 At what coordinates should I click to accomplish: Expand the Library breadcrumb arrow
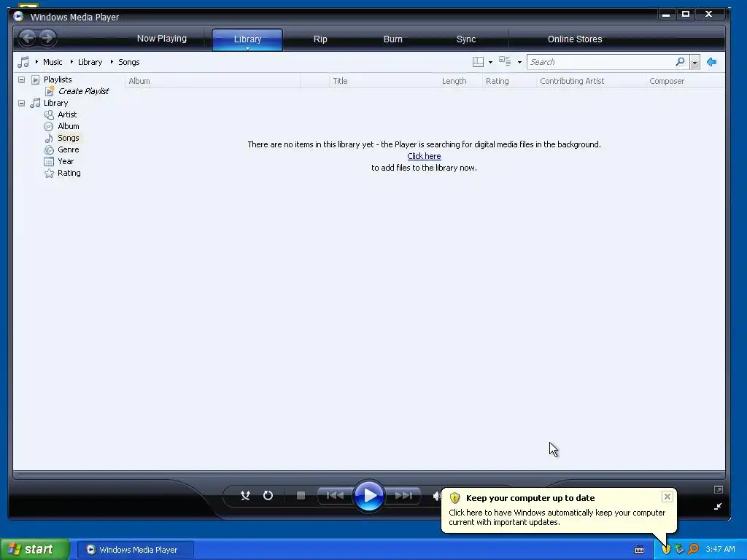coord(71,62)
